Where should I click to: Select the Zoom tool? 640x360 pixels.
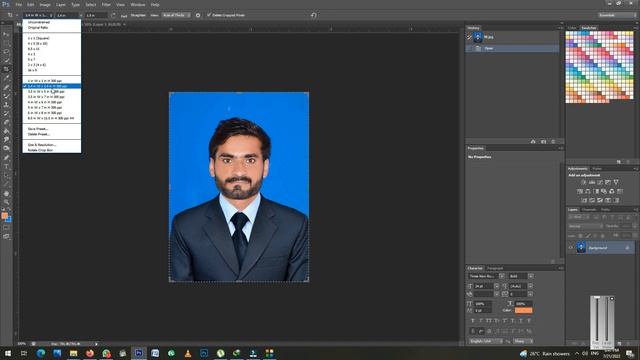pyautogui.click(x=6, y=202)
